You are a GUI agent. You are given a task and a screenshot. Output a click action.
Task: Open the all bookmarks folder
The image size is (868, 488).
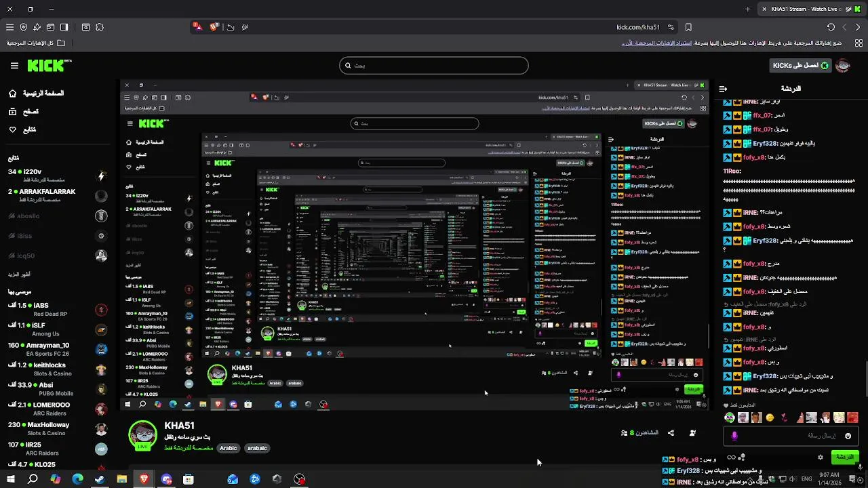36,43
